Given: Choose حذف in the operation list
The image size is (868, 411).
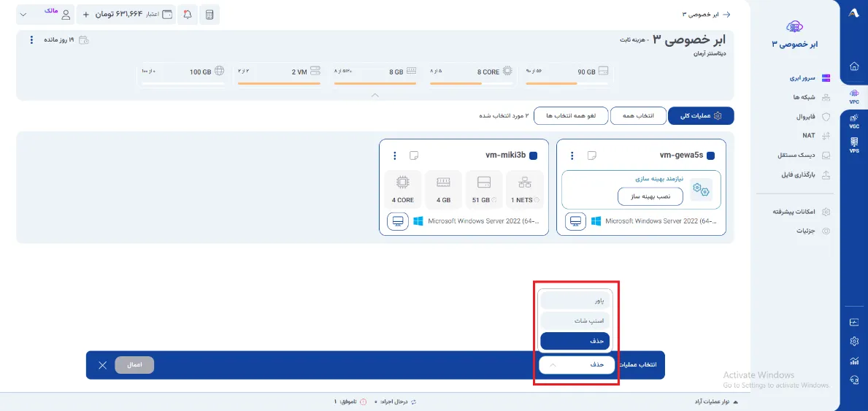Looking at the screenshot, I should click(575, 341).
